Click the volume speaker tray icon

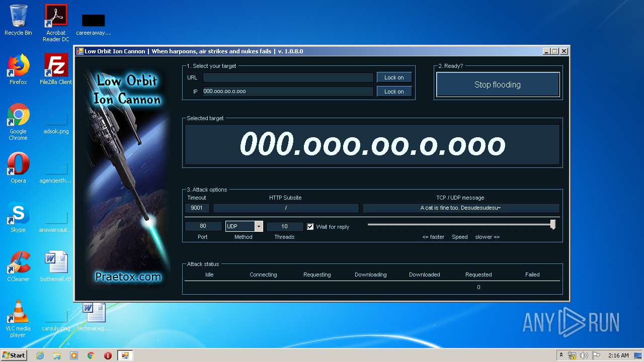point(584,355)
